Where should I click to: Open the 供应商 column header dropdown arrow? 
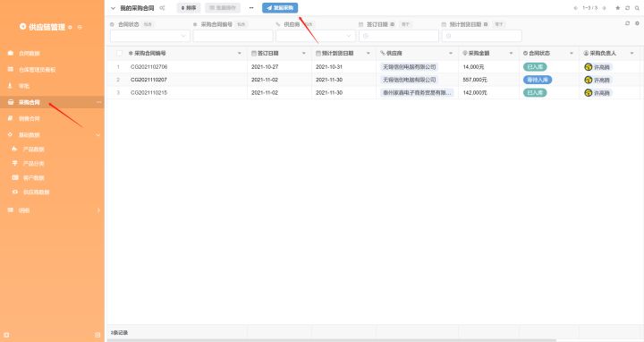click(x=451, y=53)
